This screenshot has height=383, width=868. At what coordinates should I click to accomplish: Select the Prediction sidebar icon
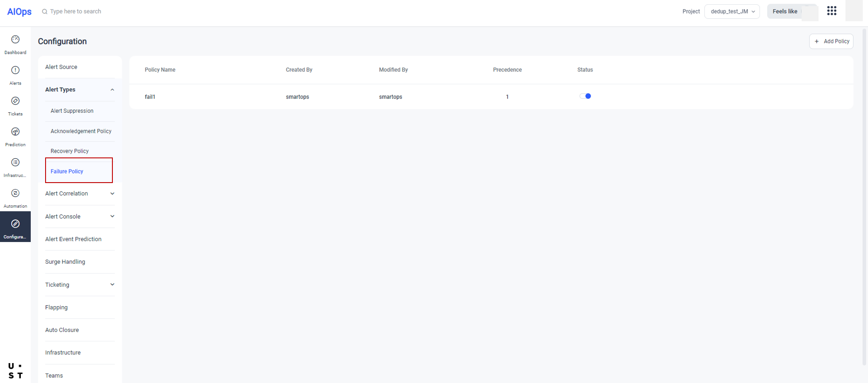(15, 132)
